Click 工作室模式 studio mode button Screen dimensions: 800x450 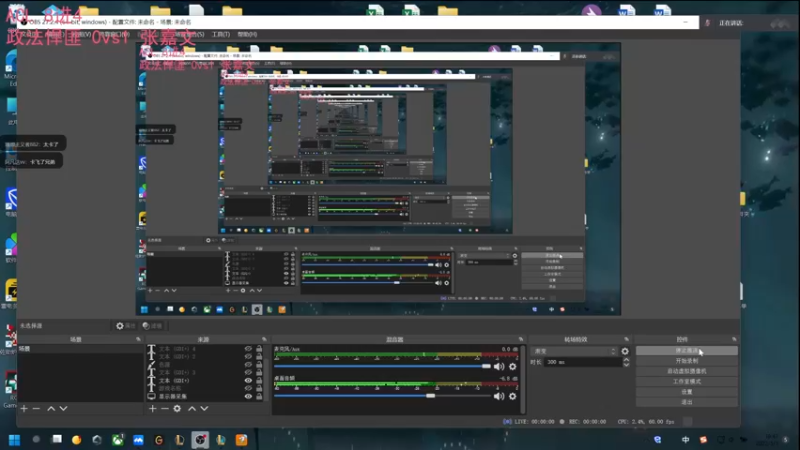(687, 381)
